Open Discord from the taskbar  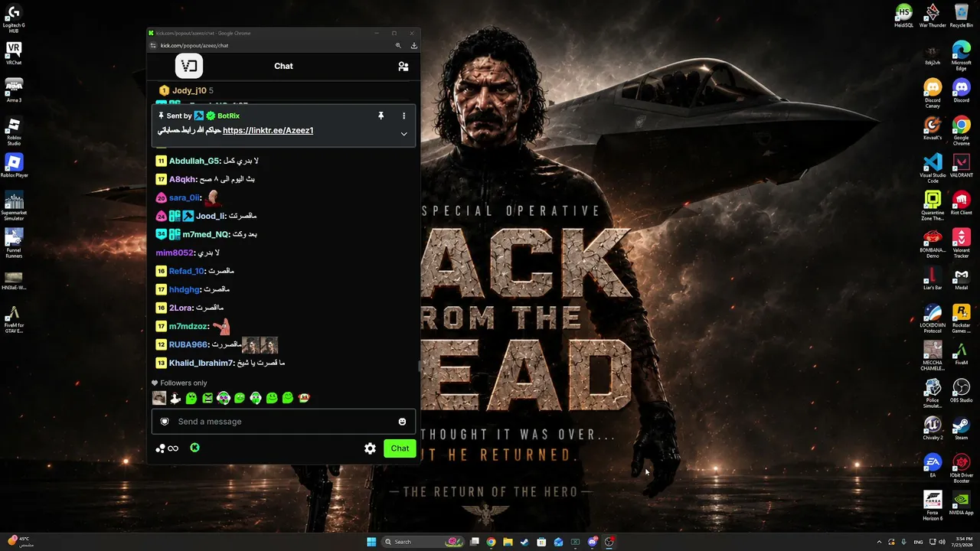(x=592, y=542)
